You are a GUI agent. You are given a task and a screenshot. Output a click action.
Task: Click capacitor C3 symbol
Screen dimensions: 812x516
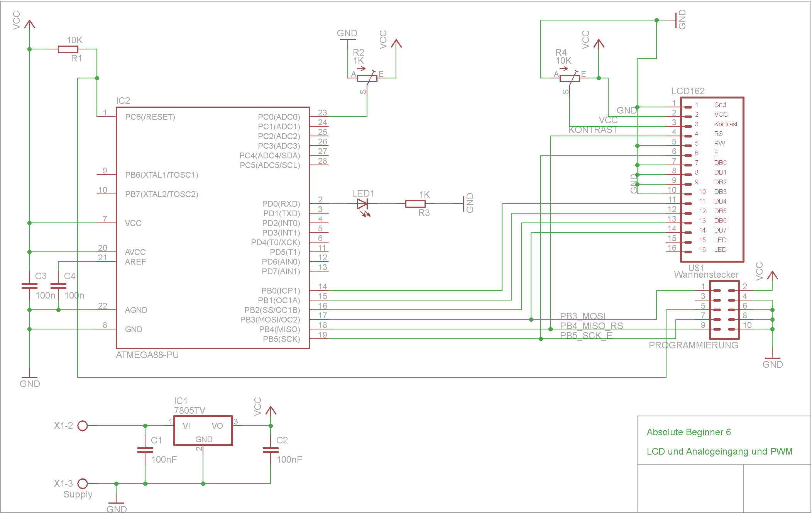pos(29,286)
